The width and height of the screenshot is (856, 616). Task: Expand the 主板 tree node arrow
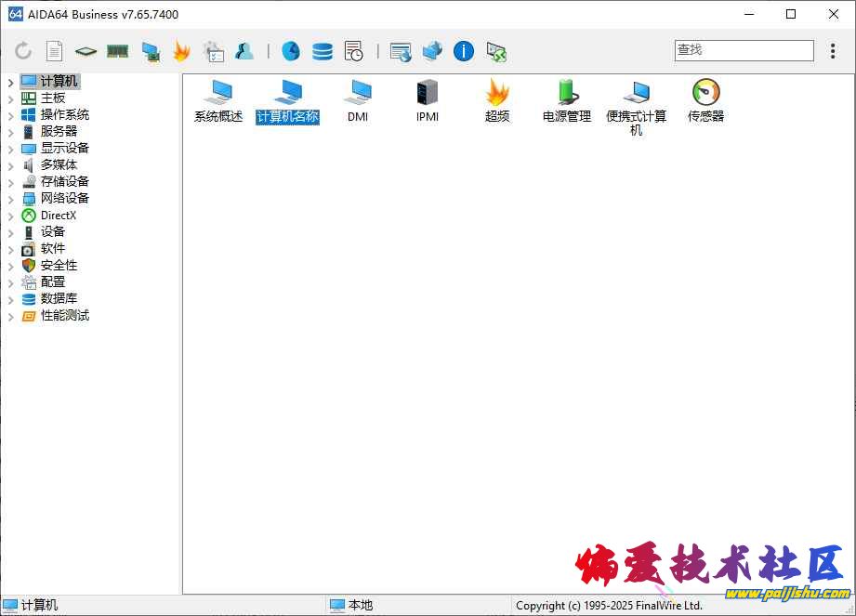point(11,98)
